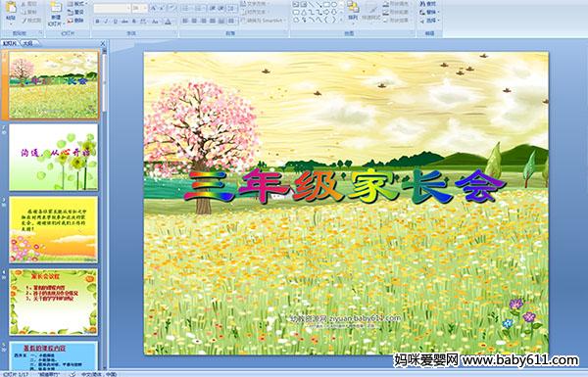Click the Delete slide button
Image resolution: width=588 pixels, height=377 pixels.
pos(75,21)
